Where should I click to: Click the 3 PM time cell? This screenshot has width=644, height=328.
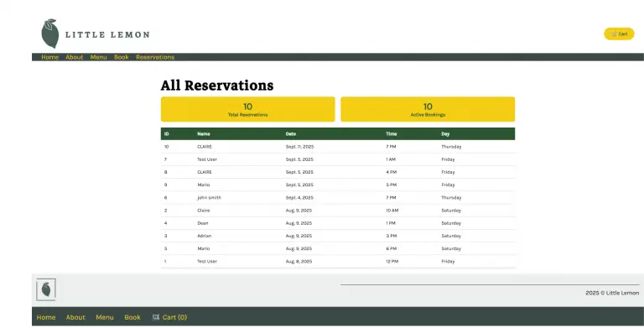391,236
